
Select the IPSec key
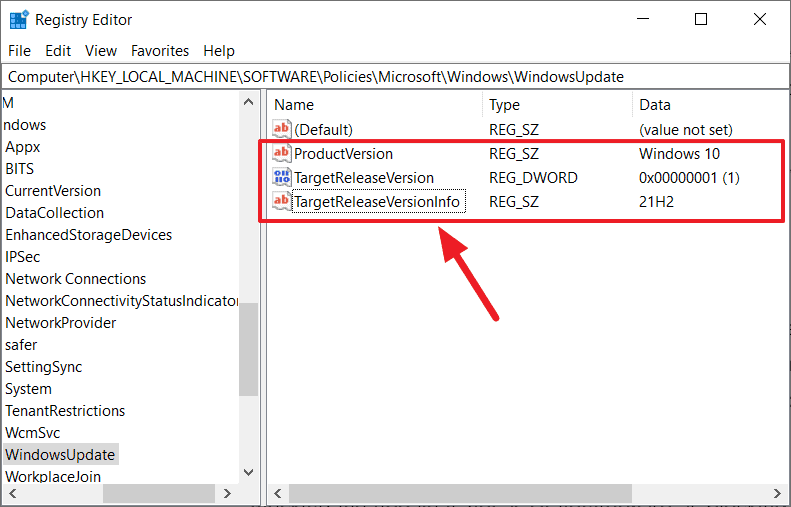[23, 257]
